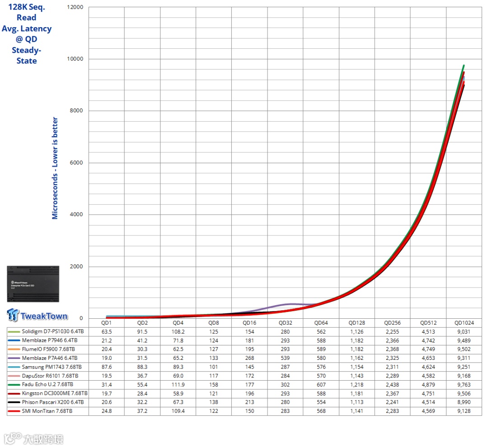Click Solidigm QD1 value 63.5

[x=107, y=331]
